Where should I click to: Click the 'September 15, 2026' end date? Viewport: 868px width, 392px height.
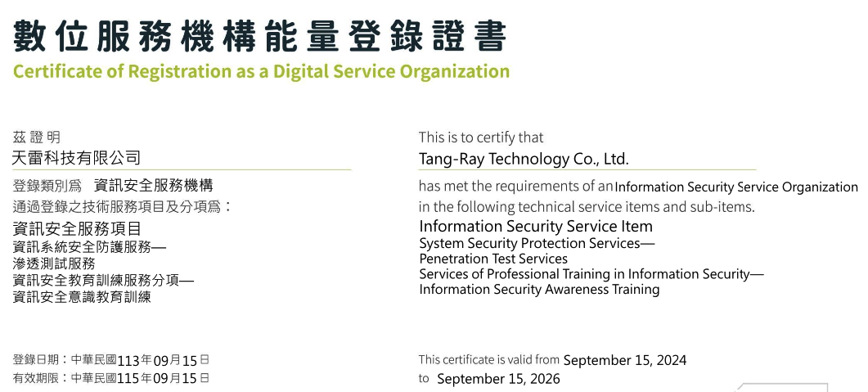coord(498,379)
